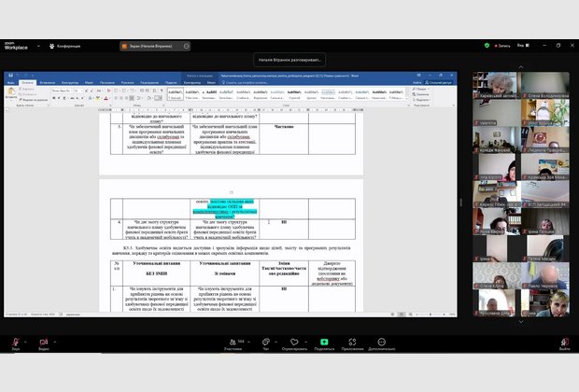Click the Leave meeting button
Screen dimensions: 579x392
pyautogui.click(x=564, y=343)
